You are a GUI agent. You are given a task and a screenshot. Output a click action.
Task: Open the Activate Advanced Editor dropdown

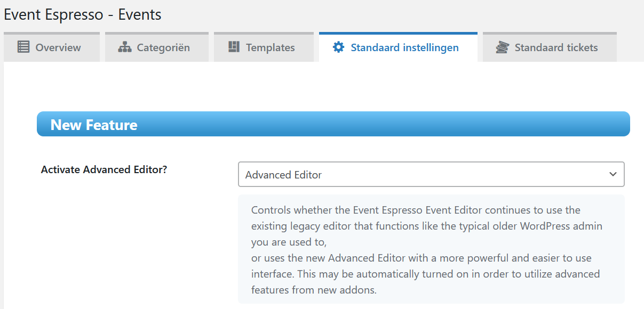tap(431, 175)
